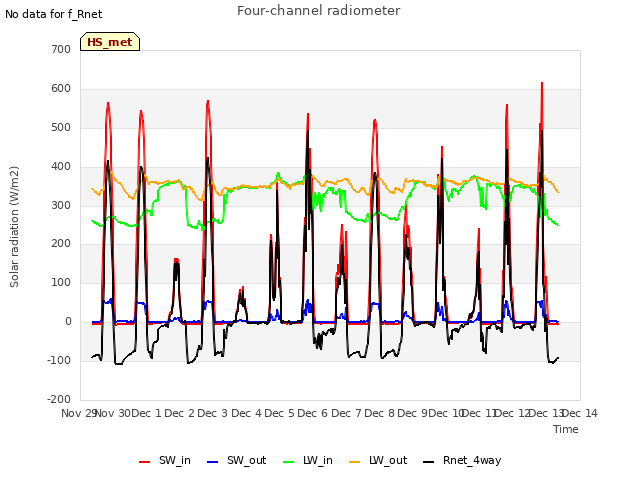Click the 'Dec 7' x-axis date label
The height and width of the screenshot is (480, 640).
[x=346, y=413]
